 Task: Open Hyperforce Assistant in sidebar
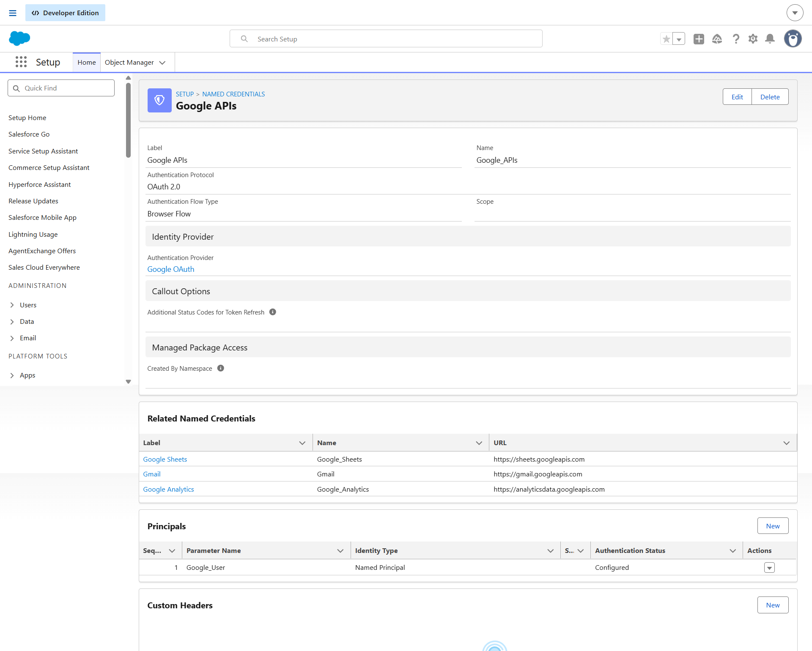point(40,185)
